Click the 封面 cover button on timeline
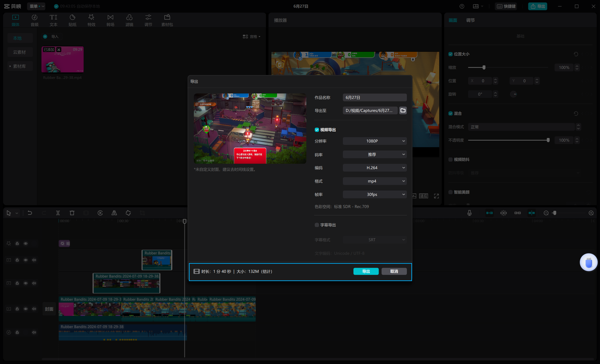Screen dimensions: 600x364 pos(49,309)
